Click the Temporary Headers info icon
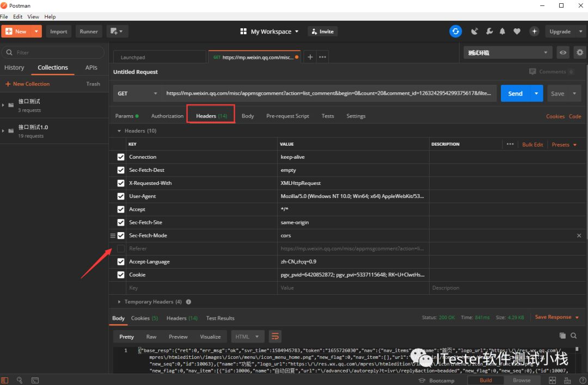The width and height of the screenshot is (588, 385). [x=188, y=302]
